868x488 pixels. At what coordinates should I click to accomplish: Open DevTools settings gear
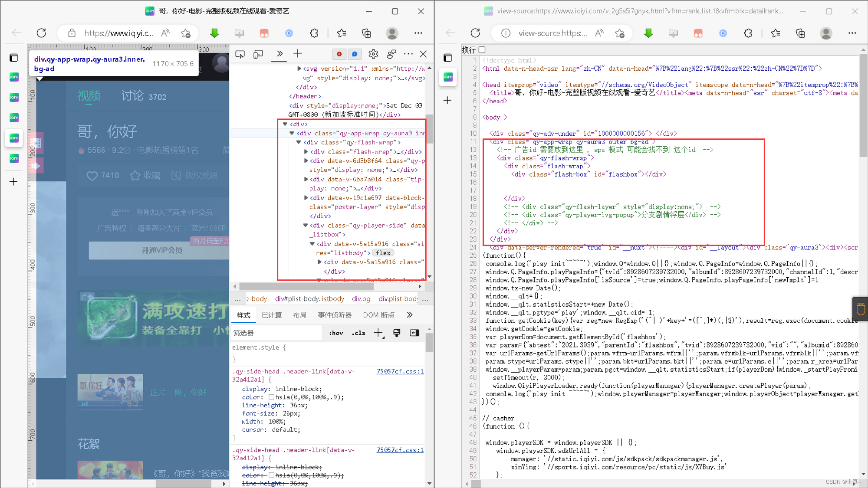coord(373,54)
